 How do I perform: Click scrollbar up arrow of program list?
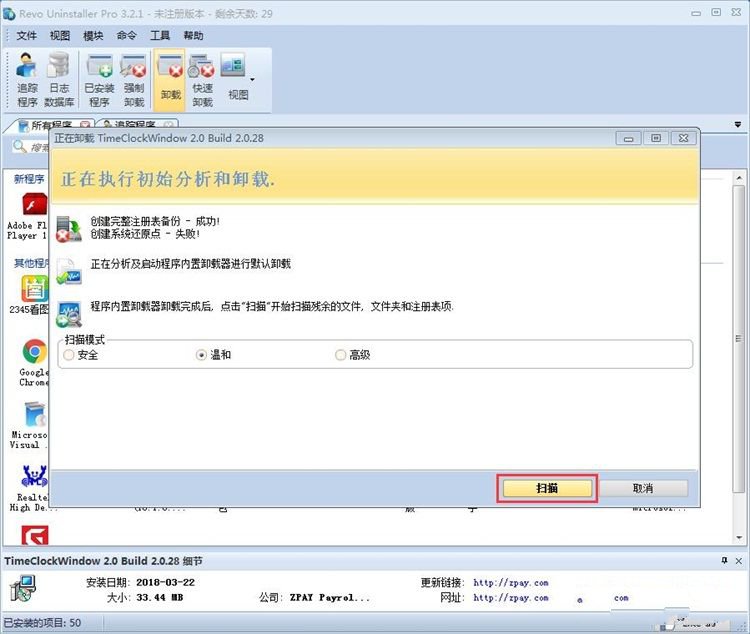tap(739, 178)
